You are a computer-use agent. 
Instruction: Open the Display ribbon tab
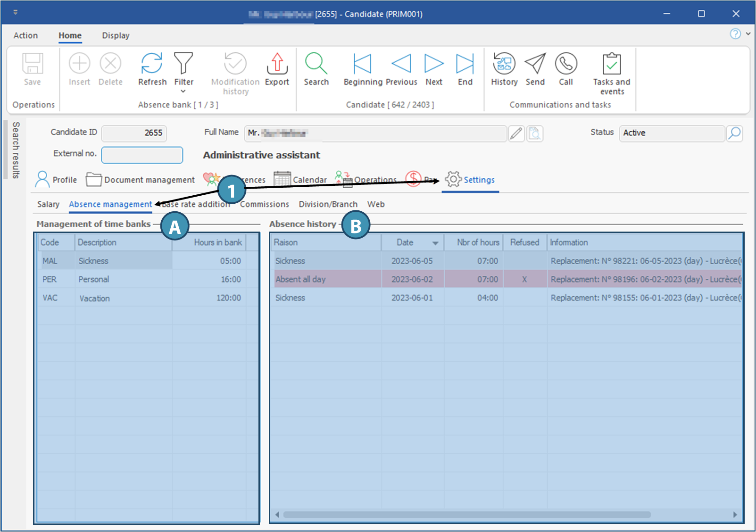click(116, 35)
